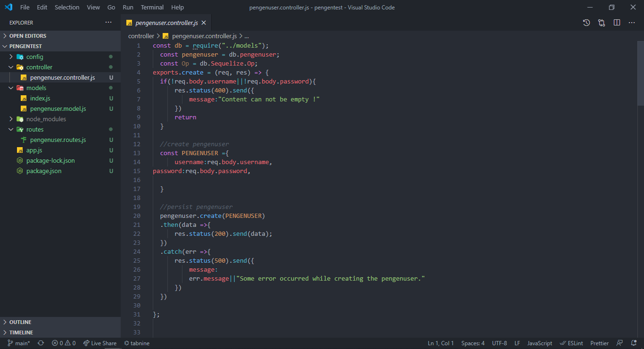Screen dimensions: 644x349
Task: Click the Ln 1, Col 1 position indicator
Action: pyautogui.click(x=441, y=343)
